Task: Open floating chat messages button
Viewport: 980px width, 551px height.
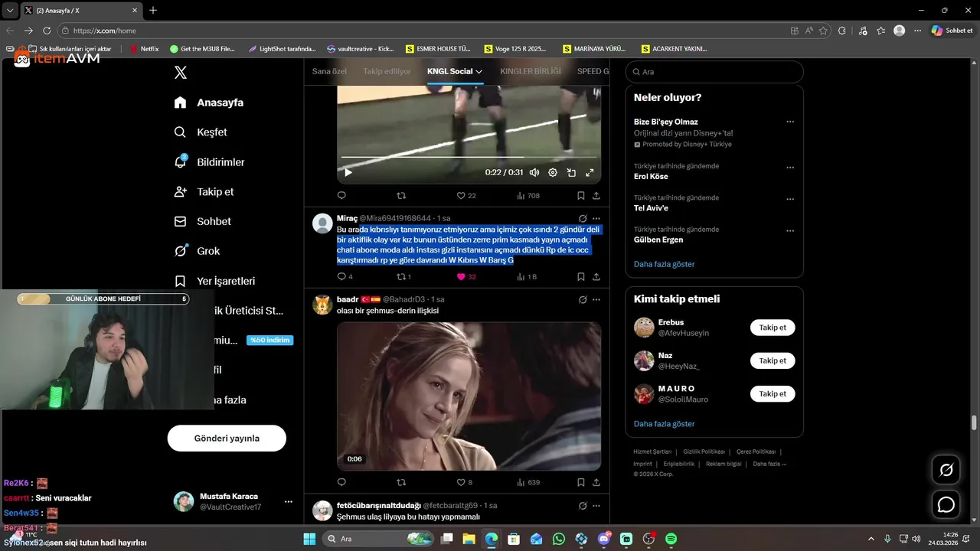Action: [x=946, y=504]
